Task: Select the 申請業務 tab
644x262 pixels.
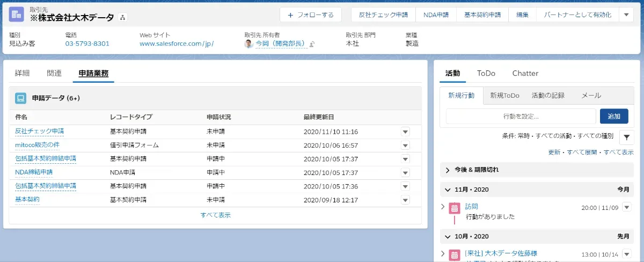Action: [93, 73]
